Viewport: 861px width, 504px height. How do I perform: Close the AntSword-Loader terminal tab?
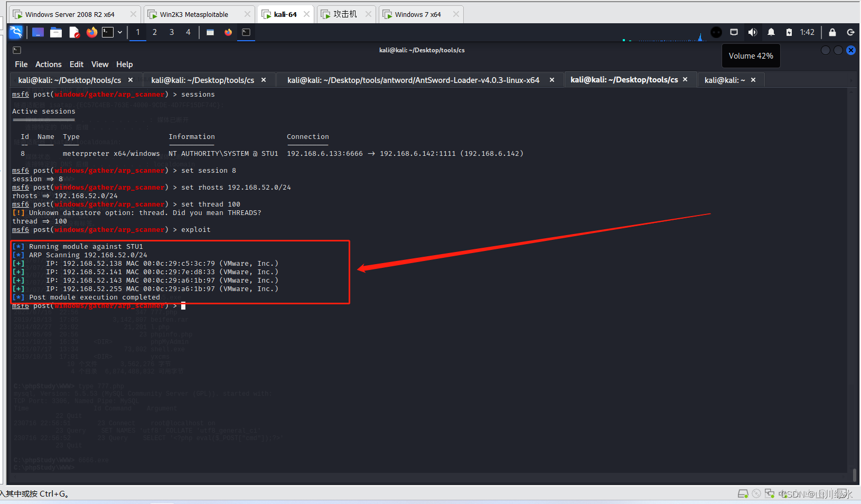(552, 80)
